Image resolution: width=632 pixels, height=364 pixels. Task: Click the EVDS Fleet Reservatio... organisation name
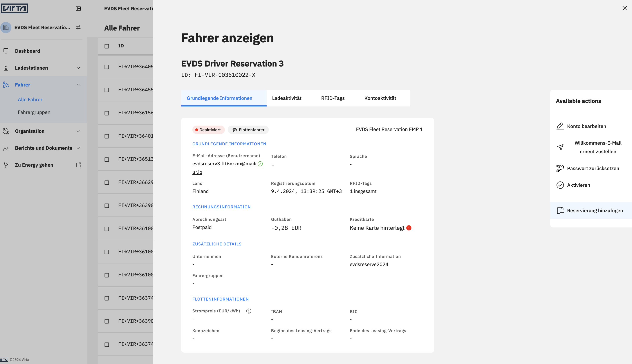(x=42, y=27)
